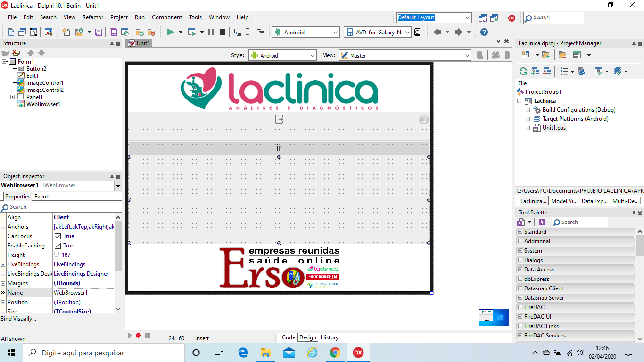Switch to the Model View tab
This screenshot has height=362, width=644.
tap(564, 201)
